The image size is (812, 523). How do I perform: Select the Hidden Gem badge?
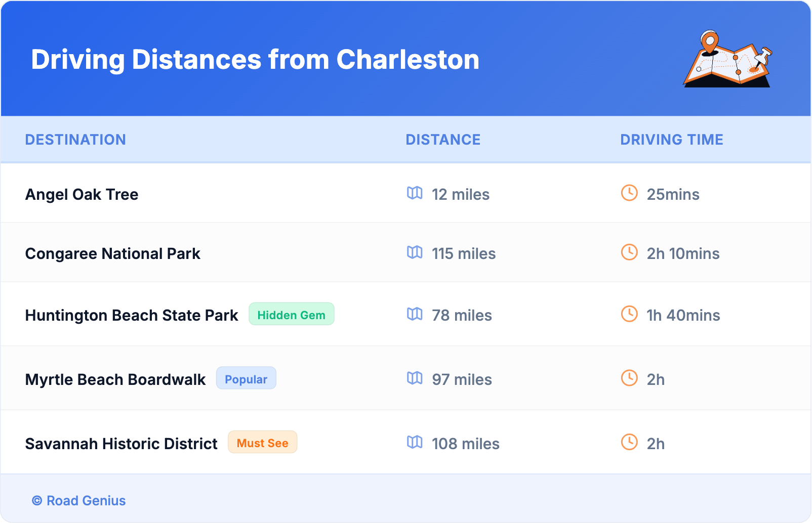(x=291, y=315)
